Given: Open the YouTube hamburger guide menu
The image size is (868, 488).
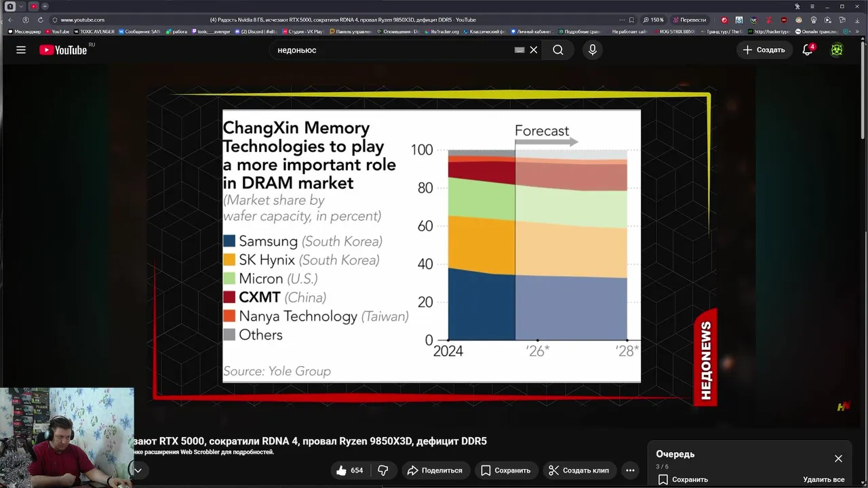Looking at the screenshot, I should tap(21, 49).
